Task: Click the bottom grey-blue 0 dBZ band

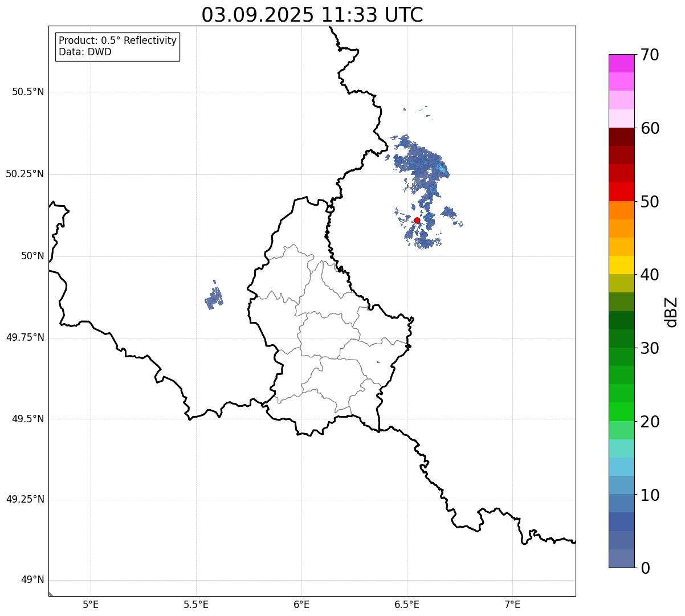Action: click(x=622, y=558)
